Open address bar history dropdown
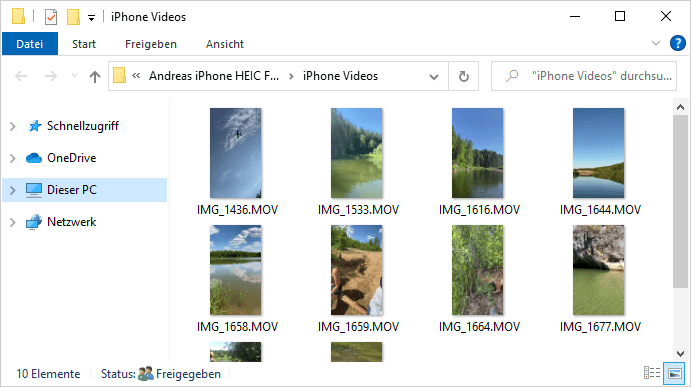 click(x=434, y=76)
